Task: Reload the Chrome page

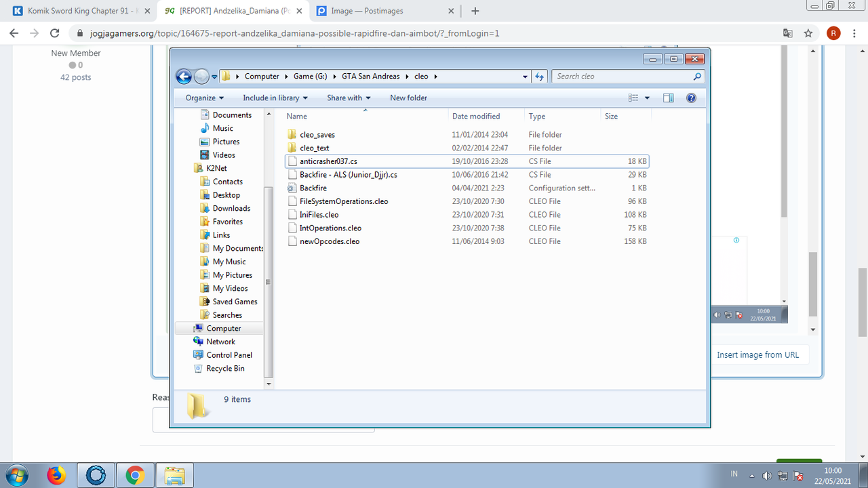Action: pyautogui.click(x=56, y=33)
